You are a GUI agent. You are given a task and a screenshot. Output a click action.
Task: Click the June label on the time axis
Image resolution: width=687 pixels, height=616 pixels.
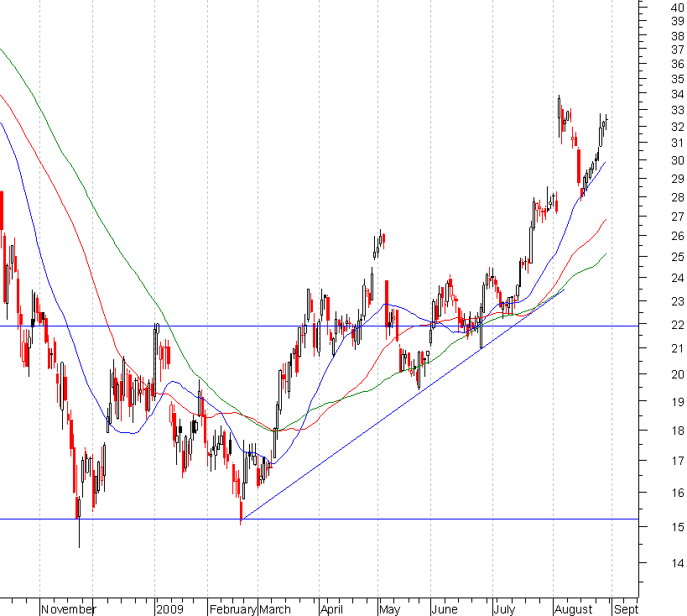coord(445,609)
